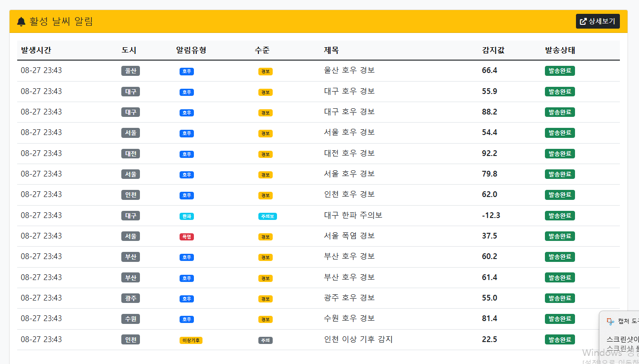The width and height of the screenshot is (639, 364).
Task: Click 발송완료 badge in the 서울 폭염 row
Action: [x=560, y=236]
